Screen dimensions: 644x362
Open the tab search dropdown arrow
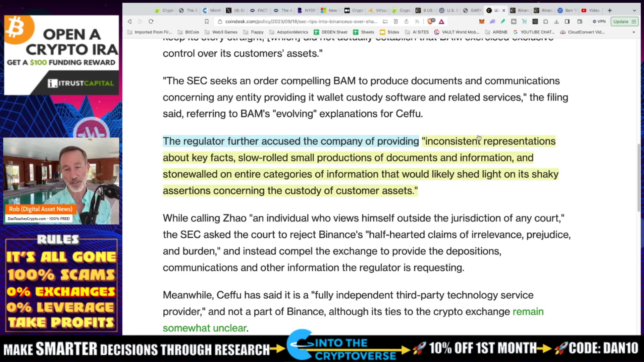[635, 10]
